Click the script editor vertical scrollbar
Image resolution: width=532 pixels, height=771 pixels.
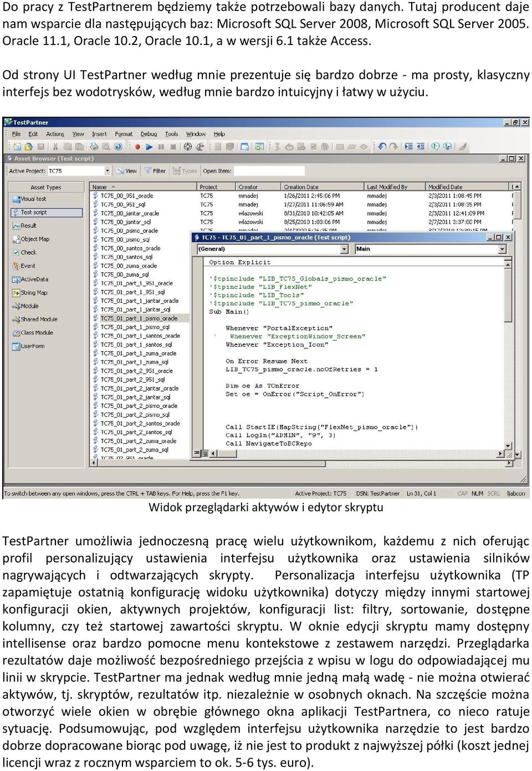tap(508, 354)
